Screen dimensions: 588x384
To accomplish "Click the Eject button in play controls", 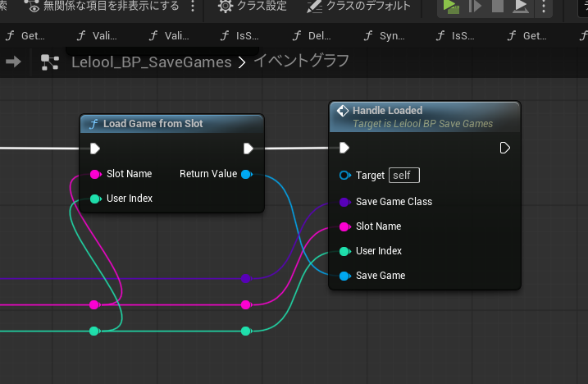I will tap(521, 6).
